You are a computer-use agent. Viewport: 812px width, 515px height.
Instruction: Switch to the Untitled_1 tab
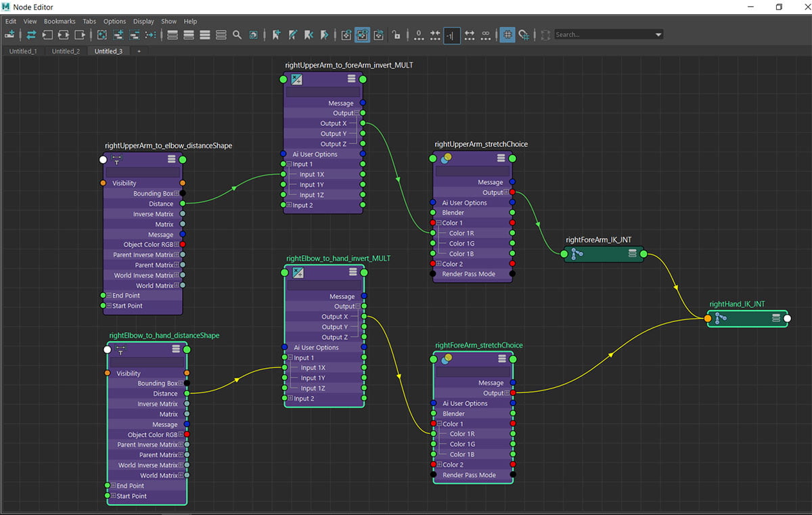point(23,51)
